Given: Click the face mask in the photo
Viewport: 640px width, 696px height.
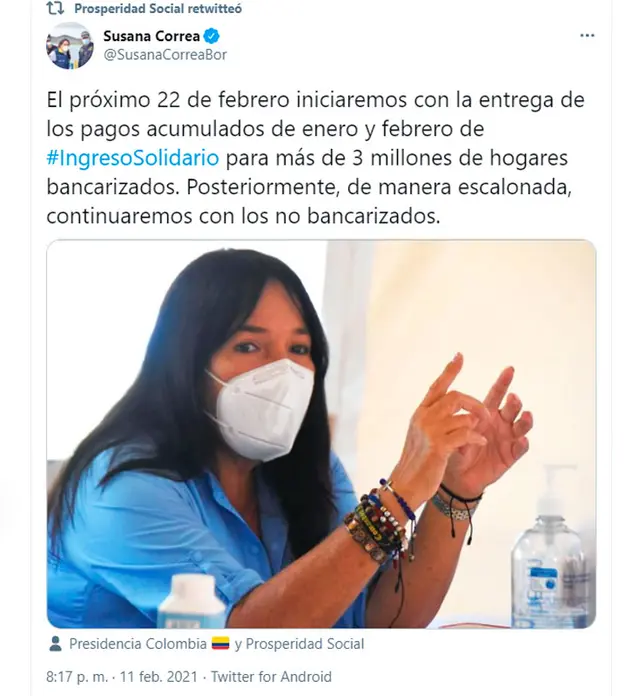Looking at the screenshot, I should [262, 408].
